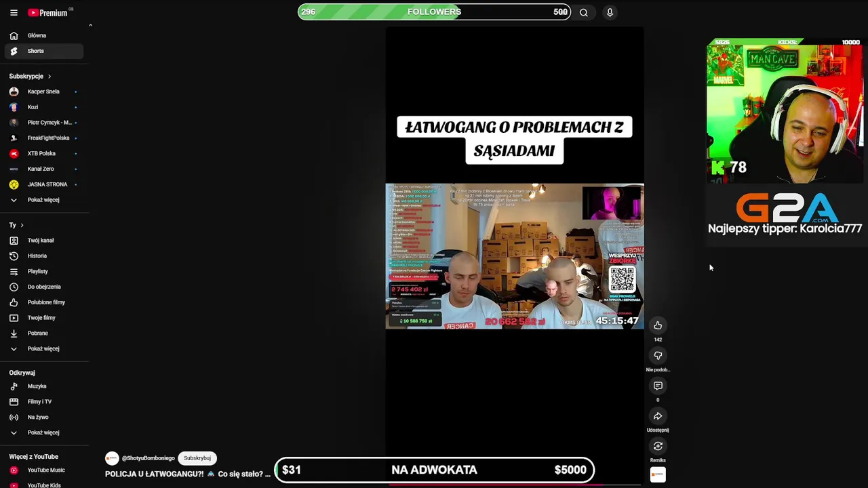Viewport: 868px width, 488px height.
Task: Expand Subskrypcje section chevron
Action: coord(50,77)
